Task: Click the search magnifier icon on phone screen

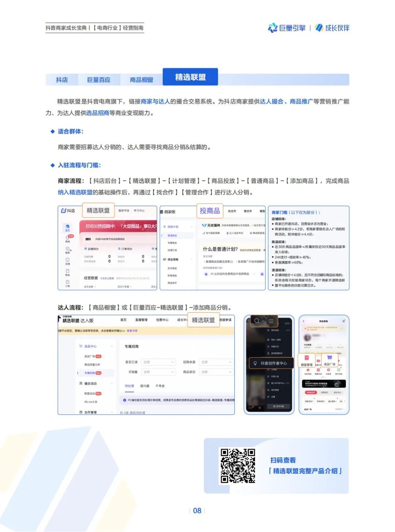Action: click(x=257, y=321)
